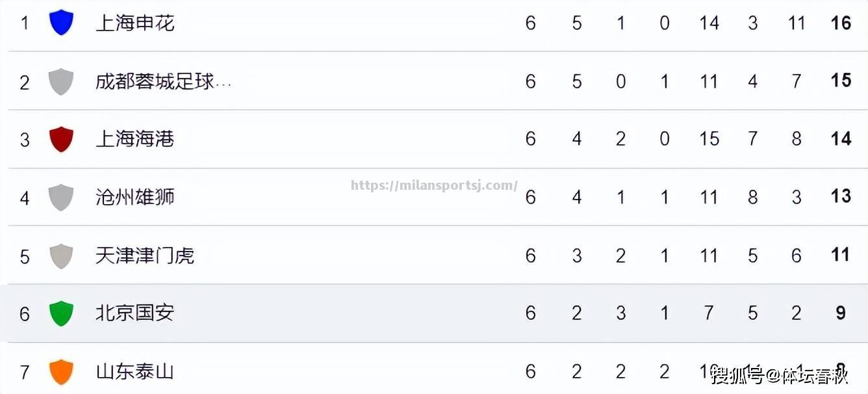Click the dark red 上海海港 shield icon
This screenshot has width=868, height=394.
tap(61, 139)
